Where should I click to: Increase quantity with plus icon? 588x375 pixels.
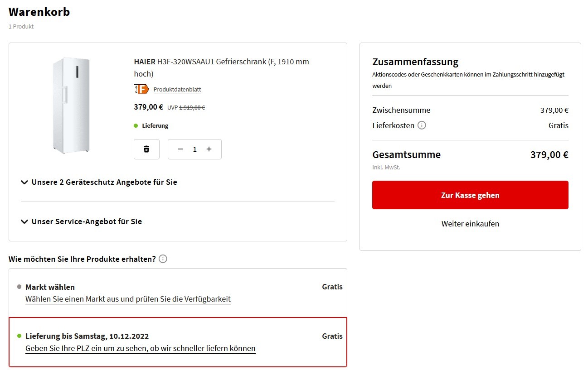click(209, 149)
